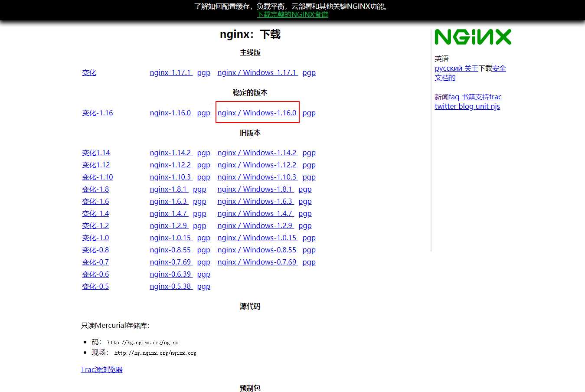Download nginx-1.12.2 source
The height and width of the screenshot is (392, 585).
pyautogui.click(x=171, y=165)
